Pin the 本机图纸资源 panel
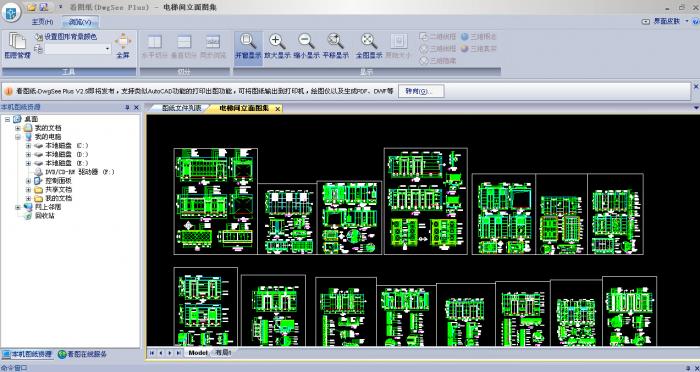This screenshot has width=700, height=372. (x=127, y=108)
